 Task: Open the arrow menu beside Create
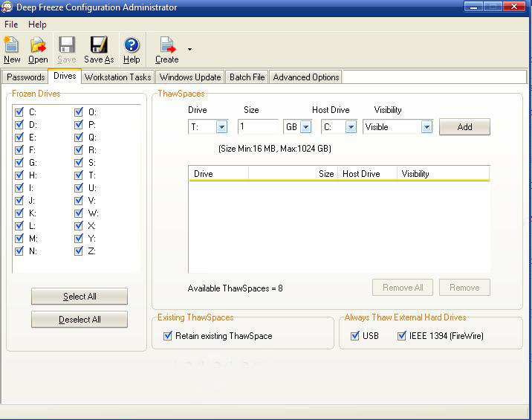[x=189, y=50]
